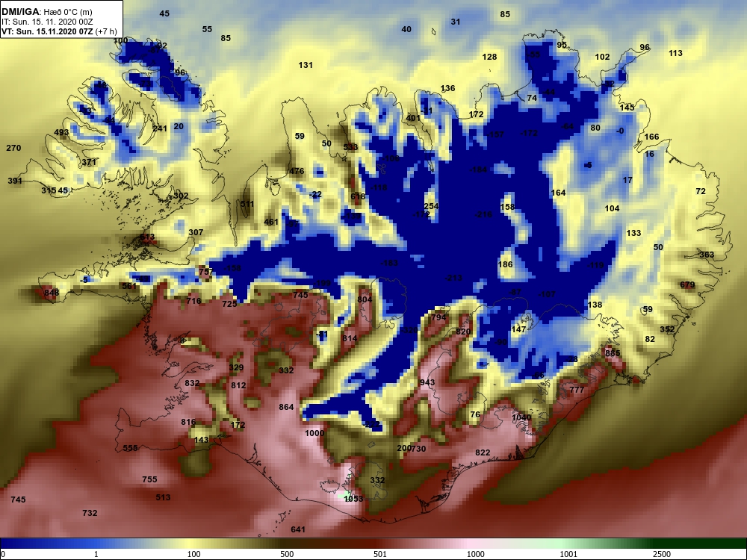Select the valid time line "VT: Sun. 15.11.2020 07Z"
This screenshot has width=747, height=560.
point(48,32)
